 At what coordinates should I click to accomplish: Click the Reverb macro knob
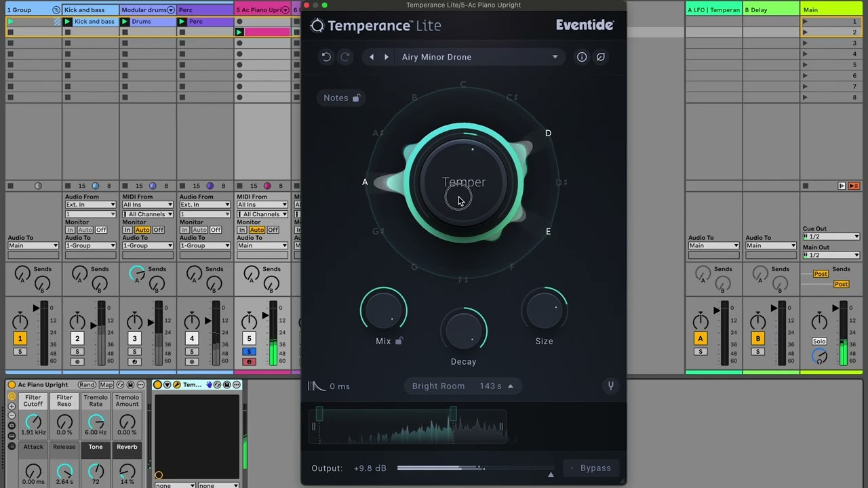point(127,472)
